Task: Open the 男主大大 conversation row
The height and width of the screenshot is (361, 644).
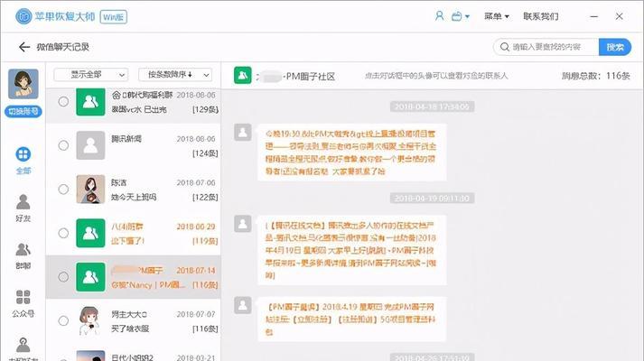Action: (x=133, y=320)
